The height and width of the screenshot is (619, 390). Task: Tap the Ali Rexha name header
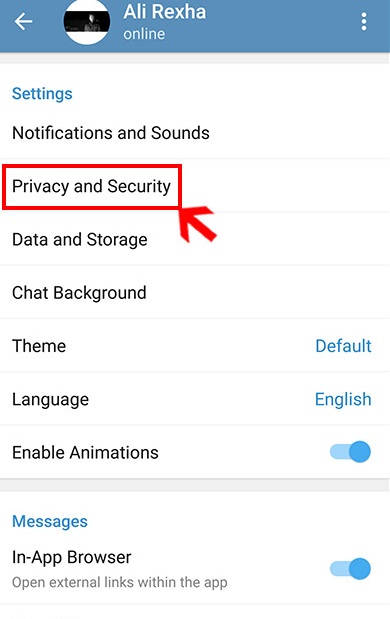pyautogui.click(x=165, y=11)
